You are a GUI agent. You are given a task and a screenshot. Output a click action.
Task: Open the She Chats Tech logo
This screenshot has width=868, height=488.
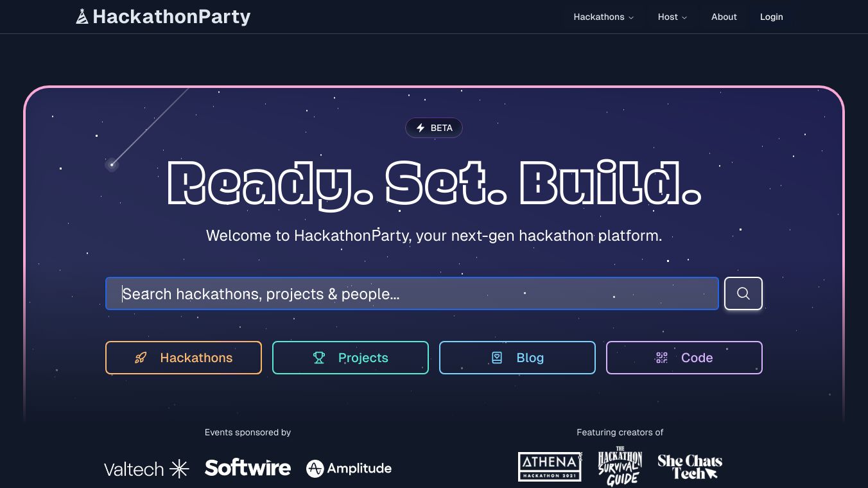click(690, 467)
